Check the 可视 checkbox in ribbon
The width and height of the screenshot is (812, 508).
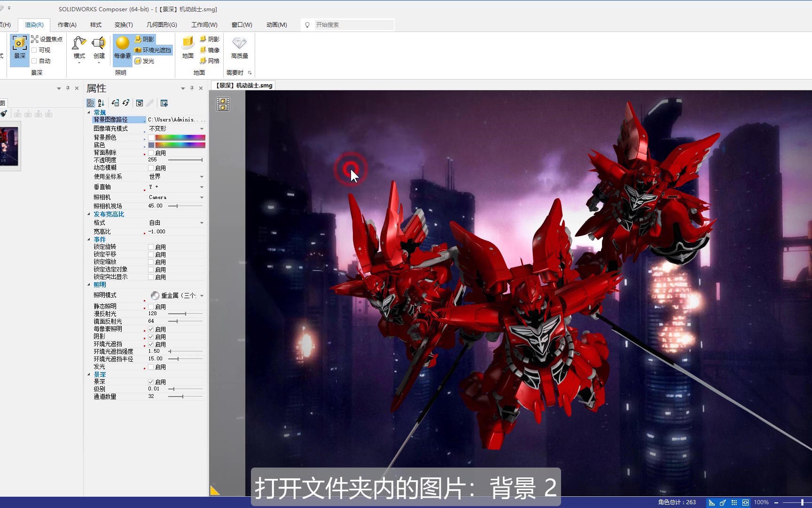click(x=34, y=50)
